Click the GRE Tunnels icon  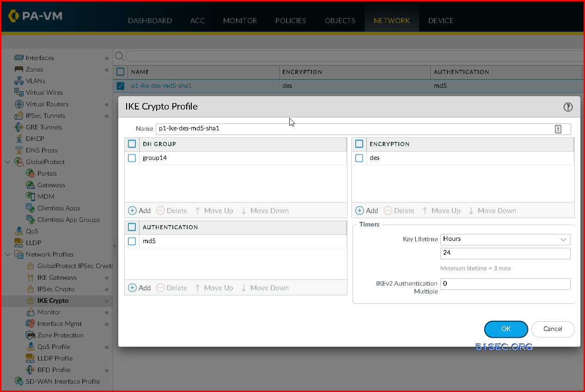pyautogui.click(x=18, y=127)
